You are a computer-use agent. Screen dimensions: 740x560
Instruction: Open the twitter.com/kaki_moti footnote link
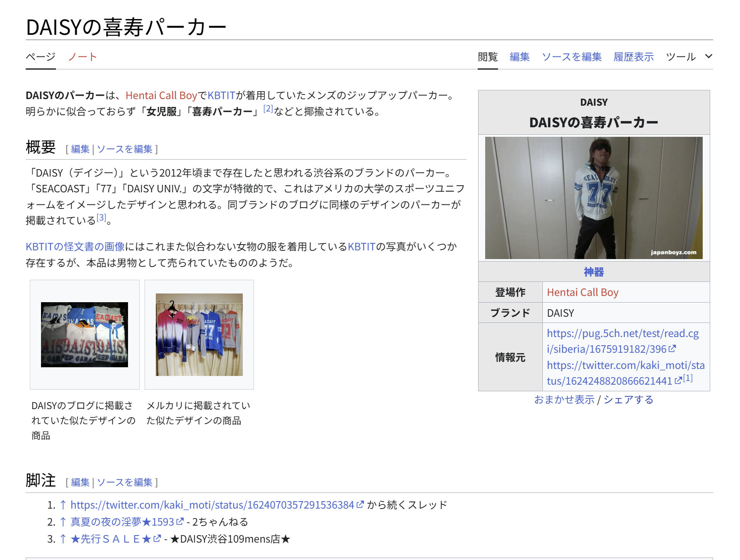[212, 505]
